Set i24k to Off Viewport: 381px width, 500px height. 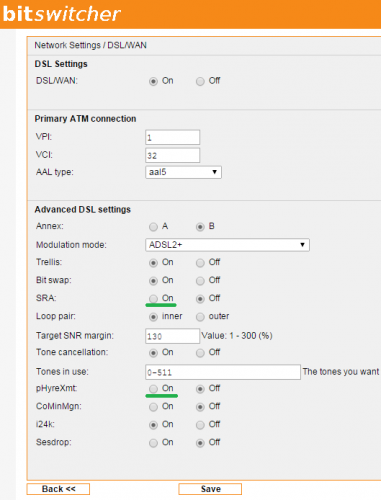click(200, 425)
